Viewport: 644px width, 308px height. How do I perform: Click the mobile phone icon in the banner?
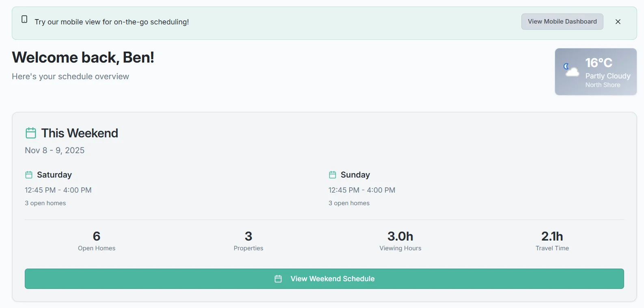[x=24, y=19]
